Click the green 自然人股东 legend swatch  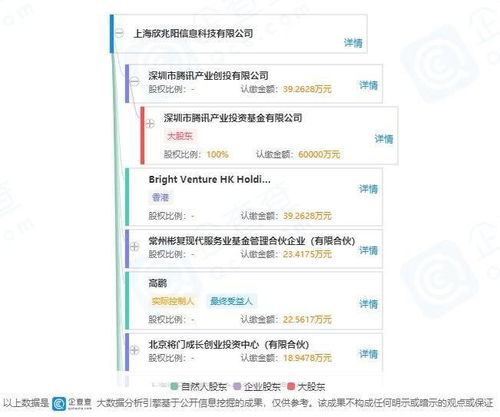point(174,386)
